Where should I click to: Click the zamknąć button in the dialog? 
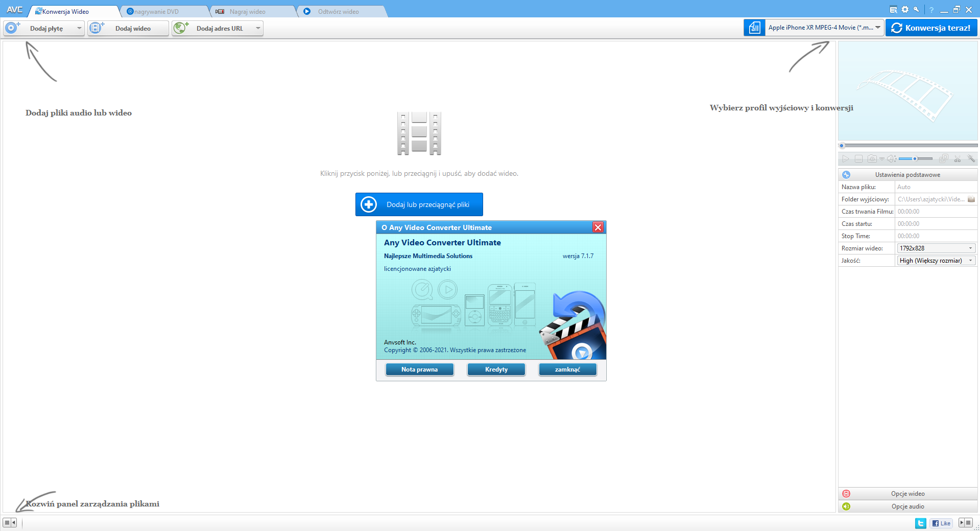pyautogui.click(x=567, y=370)
